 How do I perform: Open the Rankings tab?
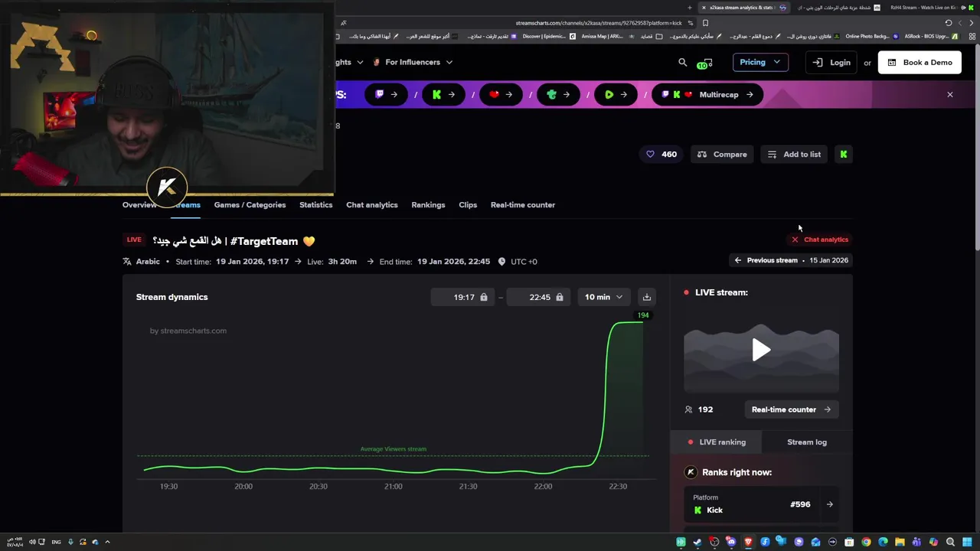tap(428, 205)
